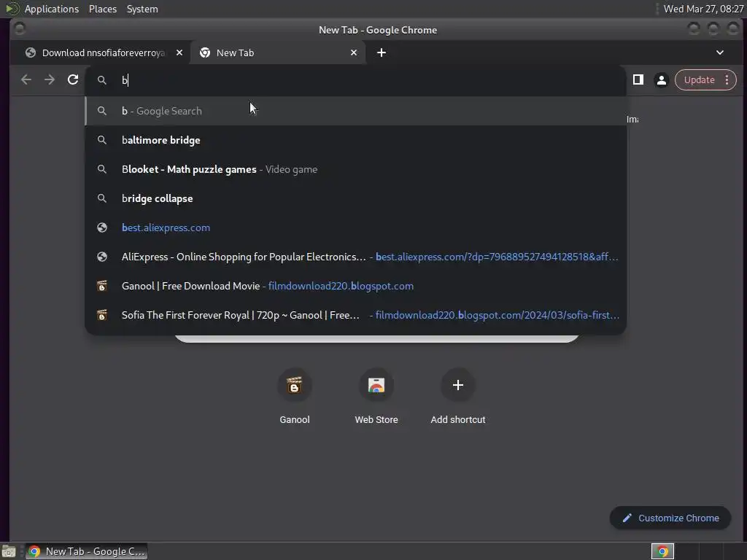Pick 'Blooket - Math puzzle games' suggestion

(355, 169)
